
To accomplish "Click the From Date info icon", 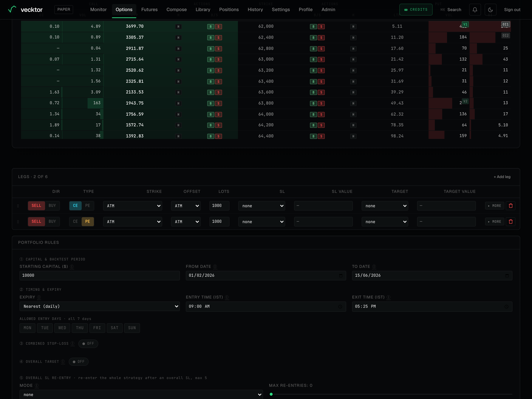I will point(215,267).
